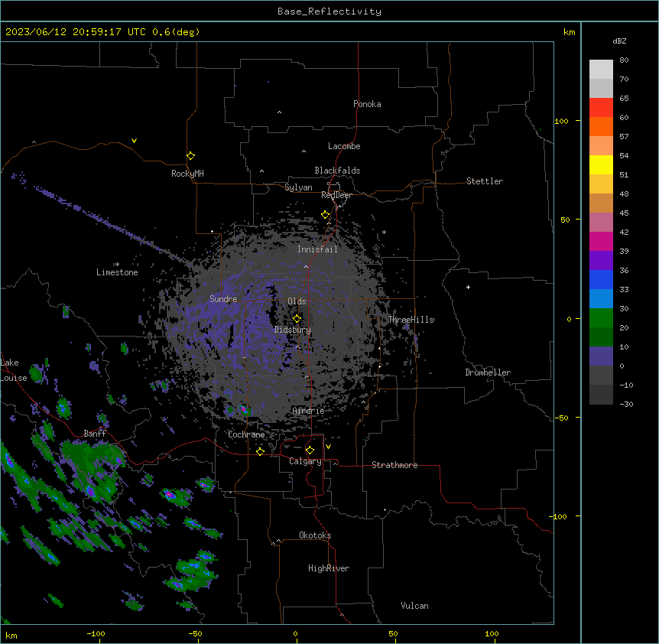Click the km unit label at bottom left
The width and height of the screenshot is (659, 644).
(11, 636)
